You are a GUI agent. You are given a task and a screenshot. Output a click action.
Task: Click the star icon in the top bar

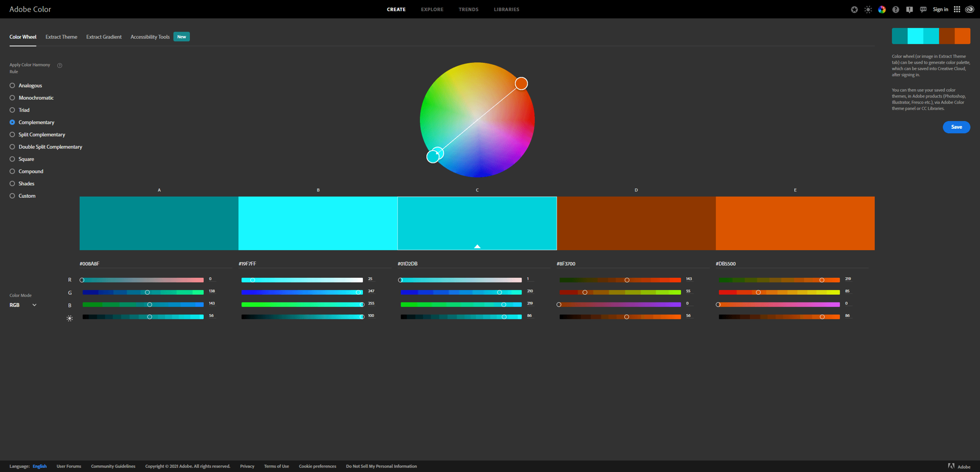854,9
